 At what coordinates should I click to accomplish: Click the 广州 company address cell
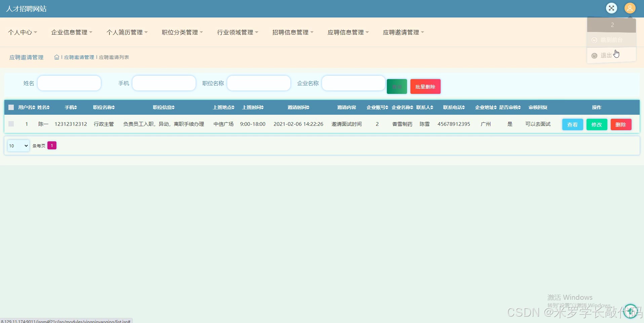tap(486, 124)
